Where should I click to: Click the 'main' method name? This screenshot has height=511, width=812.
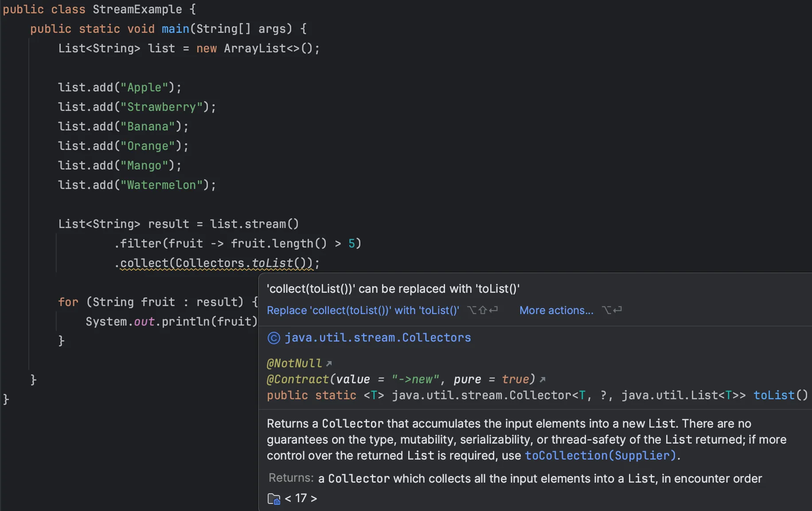pyautogui.click(x=176, y=29)
